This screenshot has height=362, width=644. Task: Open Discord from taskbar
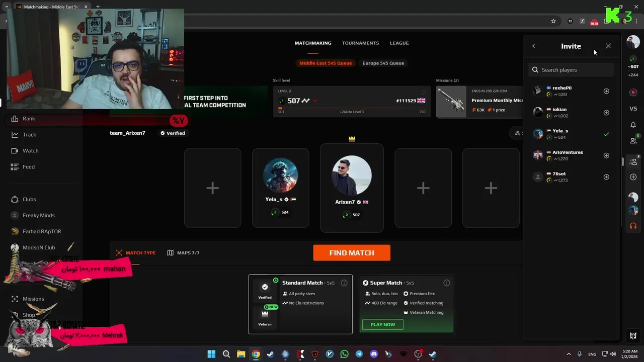[374, 354]
